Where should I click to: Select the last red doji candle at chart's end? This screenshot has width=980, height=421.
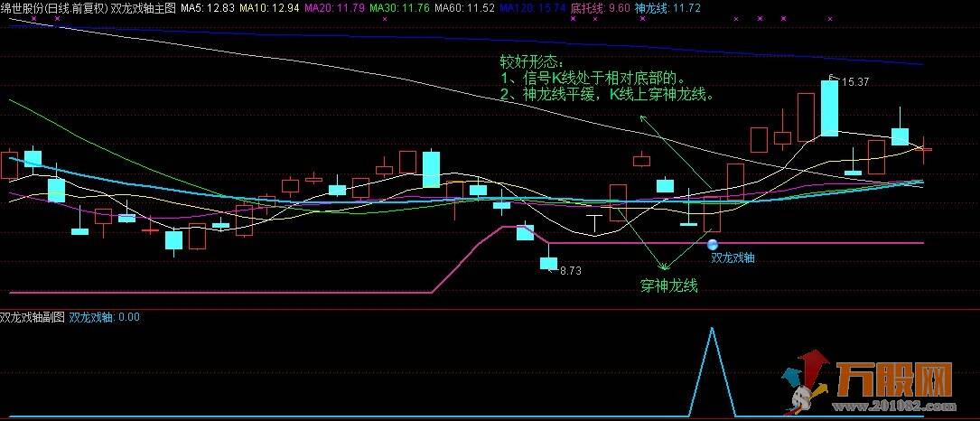pos(924,149)
